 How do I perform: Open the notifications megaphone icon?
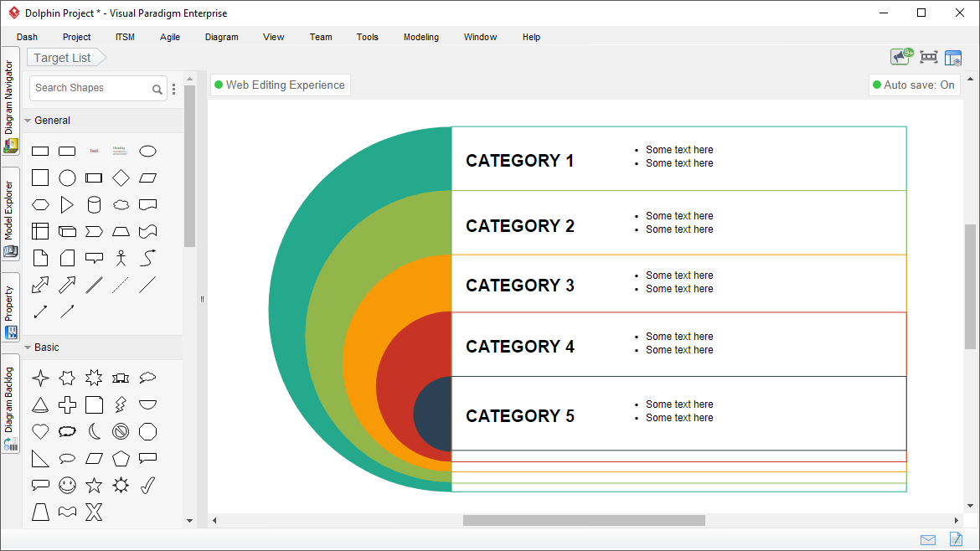click(901, 57)
